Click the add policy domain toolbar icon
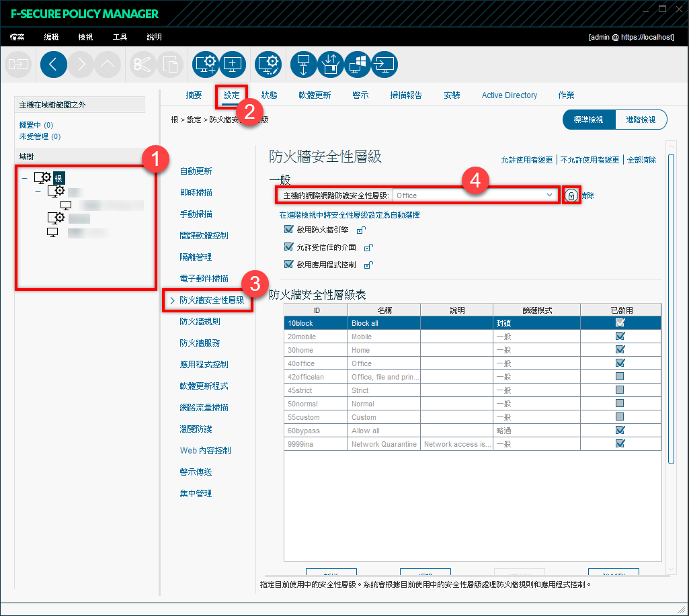Image resolution: width=689 pixels, height=616 pixels. point(206,64)
